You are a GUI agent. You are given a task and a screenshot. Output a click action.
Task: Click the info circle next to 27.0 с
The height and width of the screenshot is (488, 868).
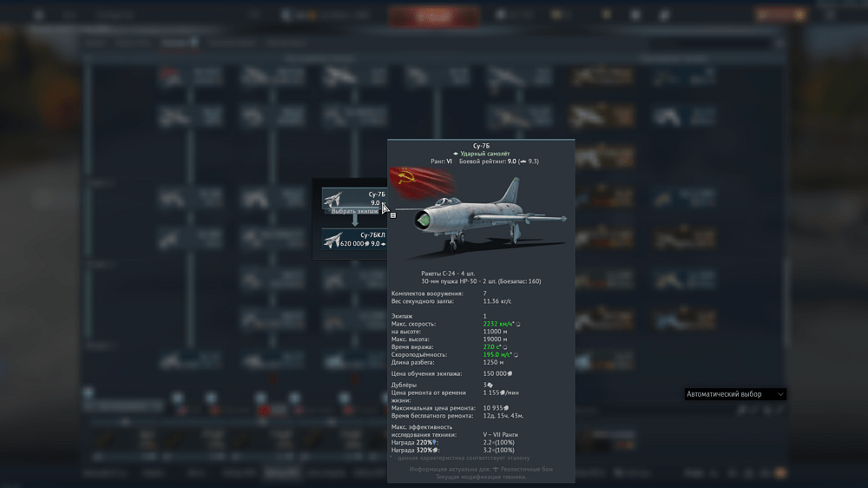505,347
